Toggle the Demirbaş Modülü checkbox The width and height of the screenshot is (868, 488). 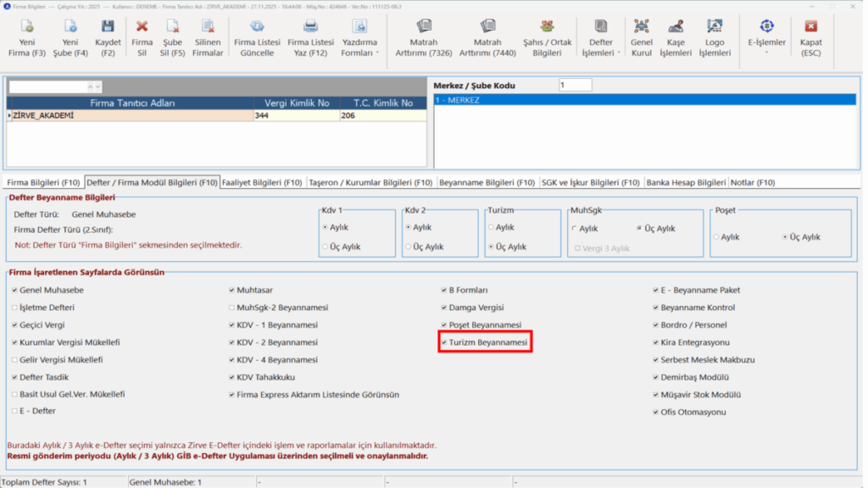655,377
